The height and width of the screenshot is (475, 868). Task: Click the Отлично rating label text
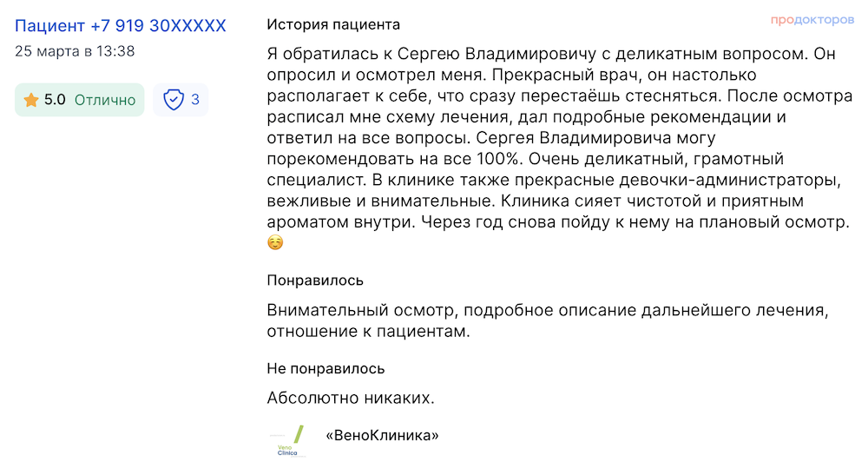pyautogui.click(x=105, y=100)
